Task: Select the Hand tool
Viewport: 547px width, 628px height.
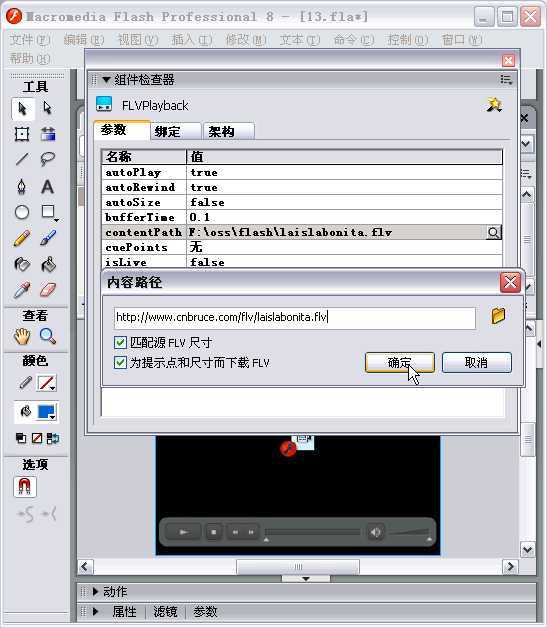Action: pos(22,336)
